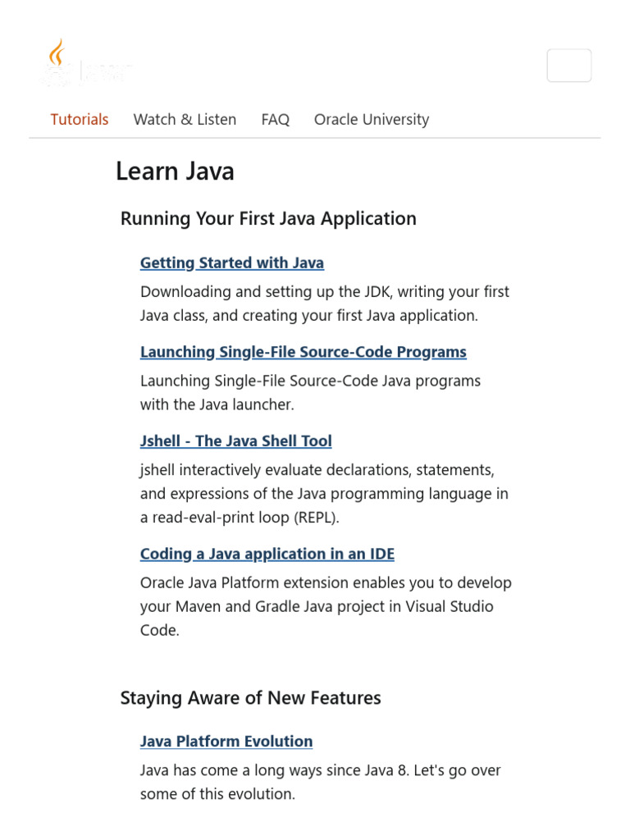Open the Getting Started with Java link

point(231,263)
